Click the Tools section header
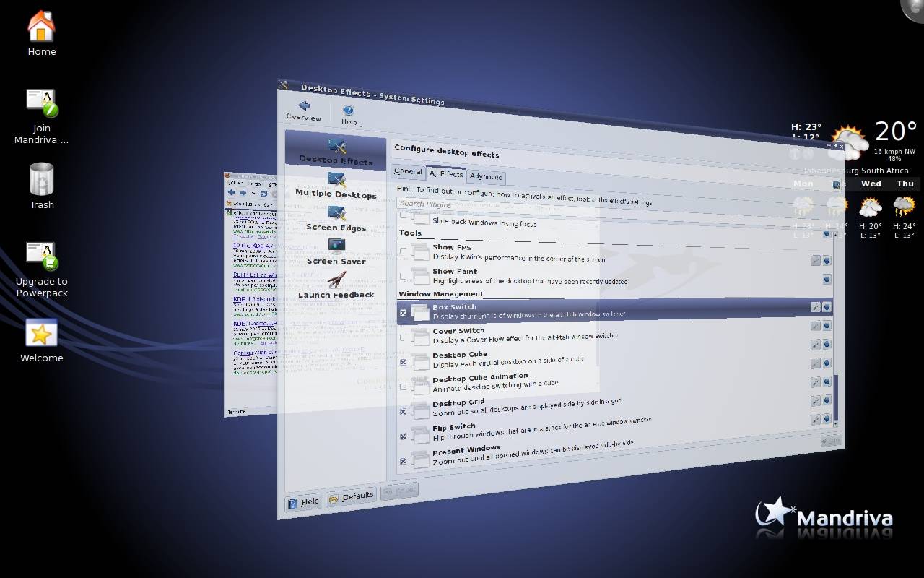Screen dimensions: 924x578 [x=410, y=233]
